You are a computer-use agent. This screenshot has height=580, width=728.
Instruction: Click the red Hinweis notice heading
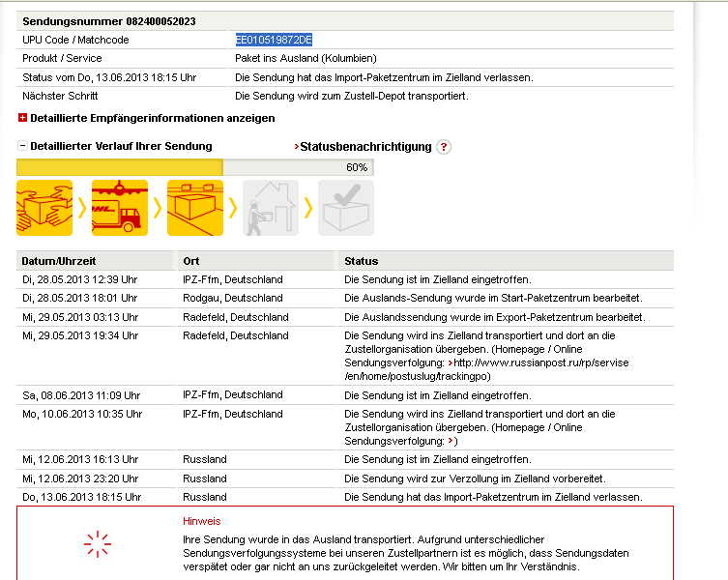(201, 521)
